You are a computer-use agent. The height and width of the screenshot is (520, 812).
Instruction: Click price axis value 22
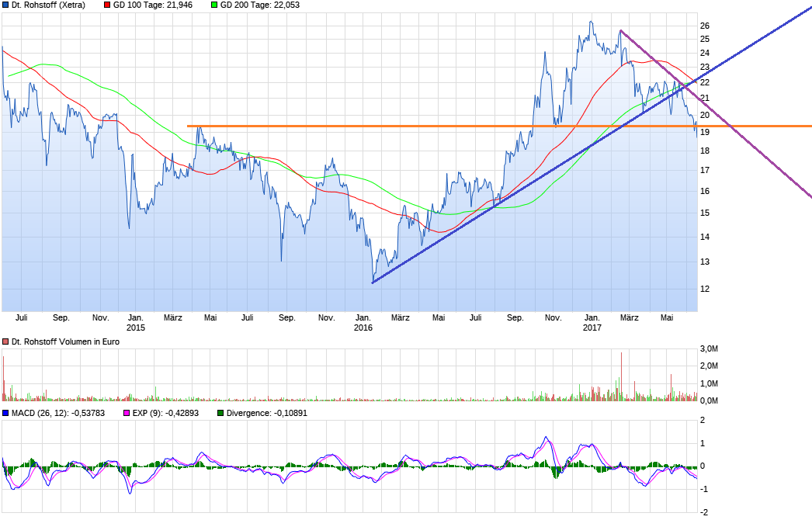pyautogui.click(x=705, y=82)
